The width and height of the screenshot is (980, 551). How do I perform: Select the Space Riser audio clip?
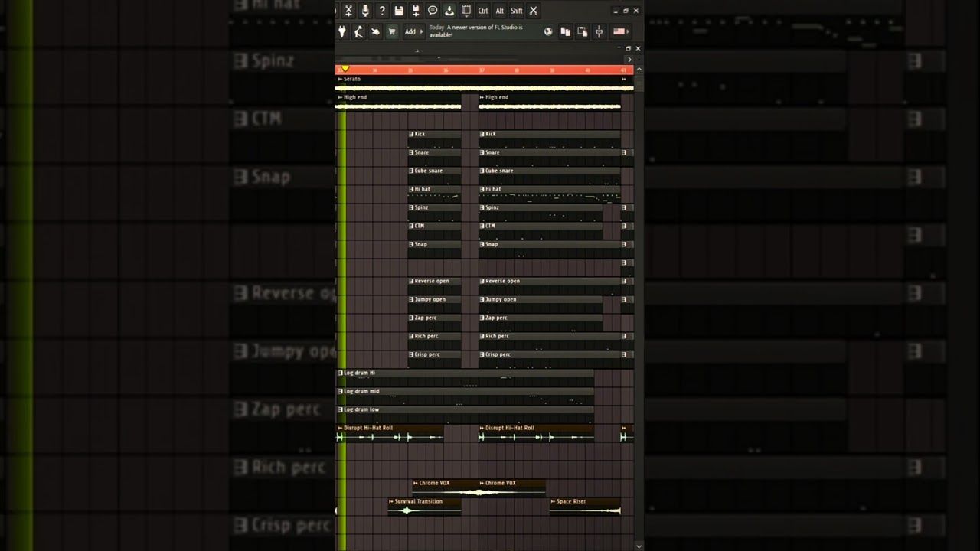pyautogui.click(x=585, y=506)
